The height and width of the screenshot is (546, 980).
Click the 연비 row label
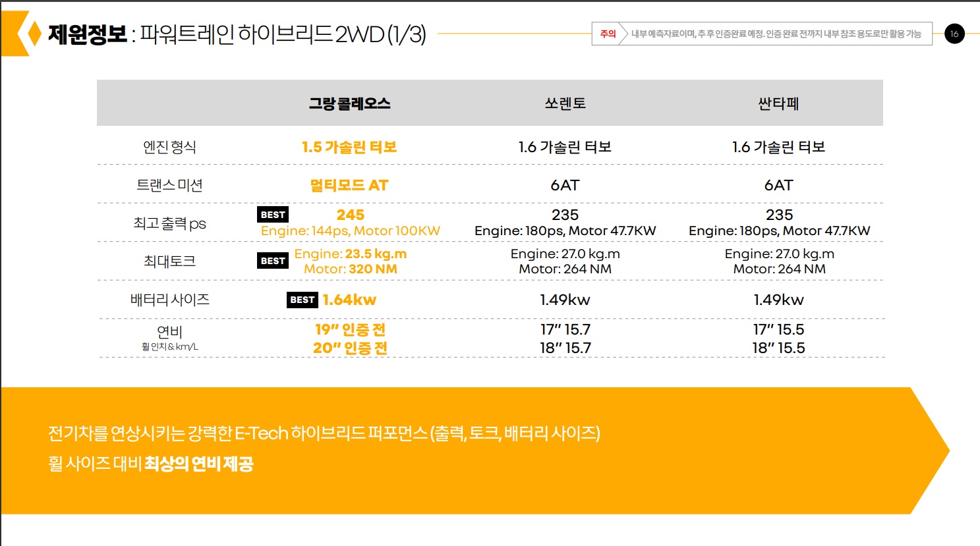[169, 331]
